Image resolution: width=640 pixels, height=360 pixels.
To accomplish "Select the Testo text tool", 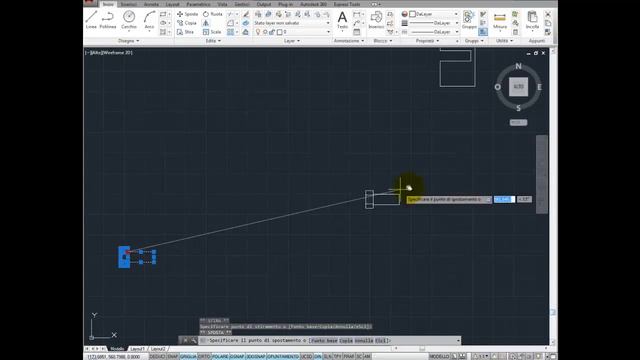I will click(342, 20).
